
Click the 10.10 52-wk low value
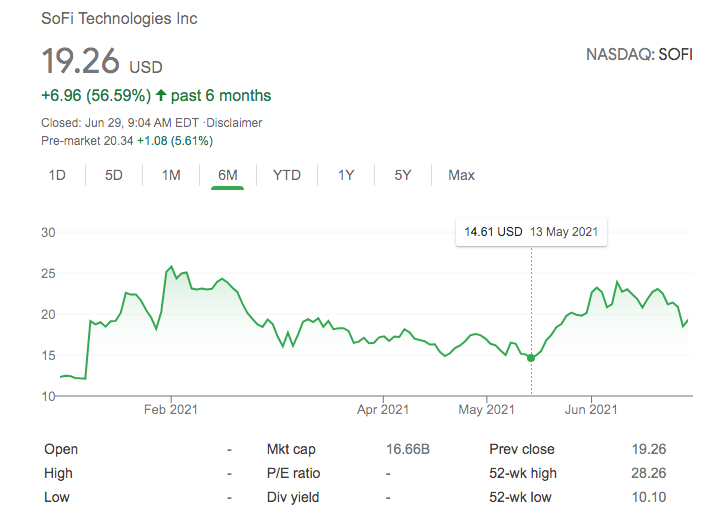coord(649,497)
